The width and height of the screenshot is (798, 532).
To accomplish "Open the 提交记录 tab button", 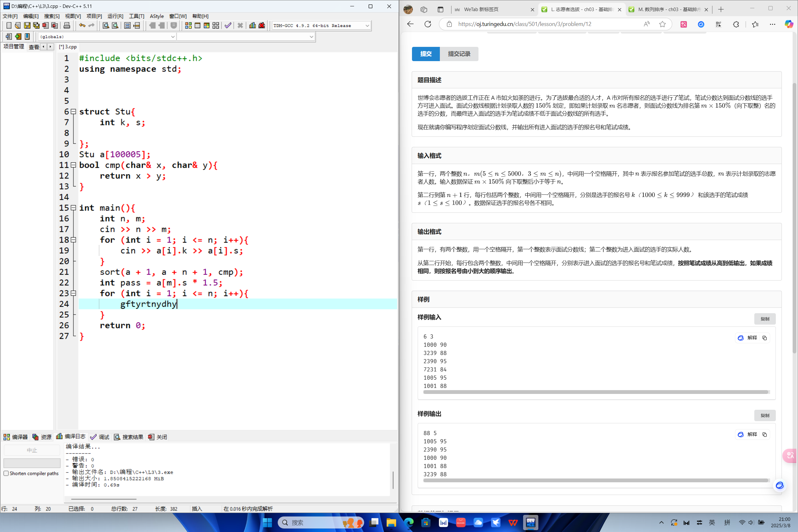I will click(459, 54).
